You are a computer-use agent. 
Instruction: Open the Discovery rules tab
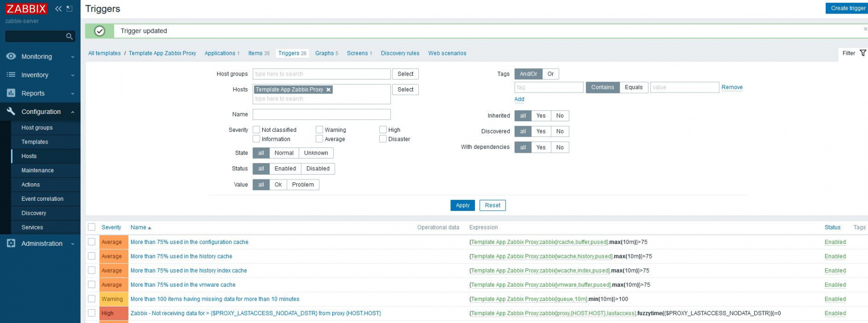tap(400, 53)
